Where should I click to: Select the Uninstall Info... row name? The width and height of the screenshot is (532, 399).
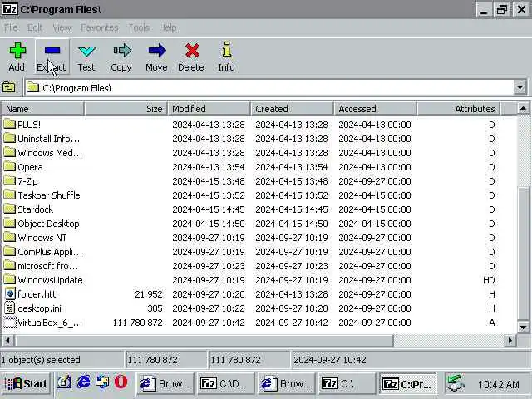click(49, 139)
